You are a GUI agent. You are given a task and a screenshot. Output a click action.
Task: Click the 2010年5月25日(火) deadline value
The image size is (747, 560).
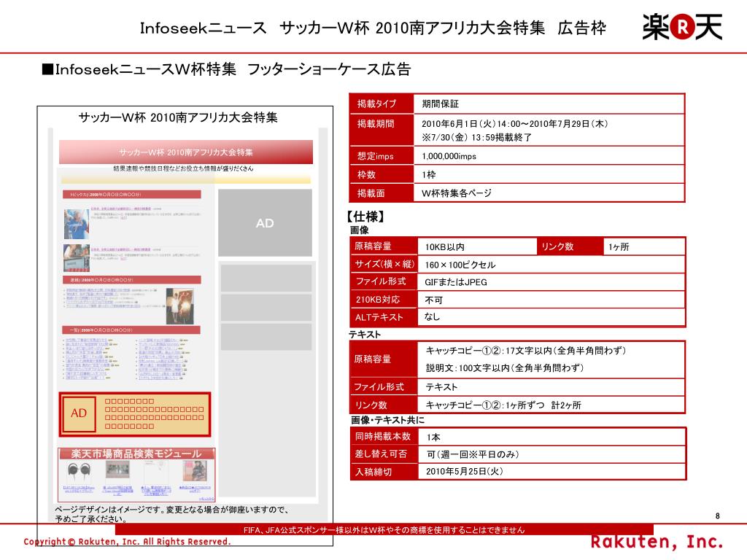click(465, 471)
